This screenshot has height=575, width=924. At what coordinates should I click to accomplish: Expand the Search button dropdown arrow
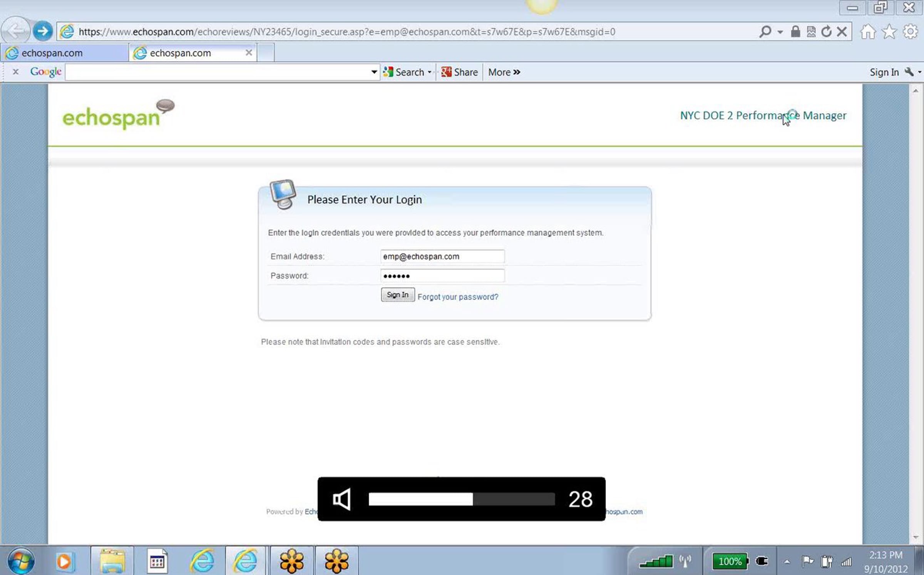429,72
